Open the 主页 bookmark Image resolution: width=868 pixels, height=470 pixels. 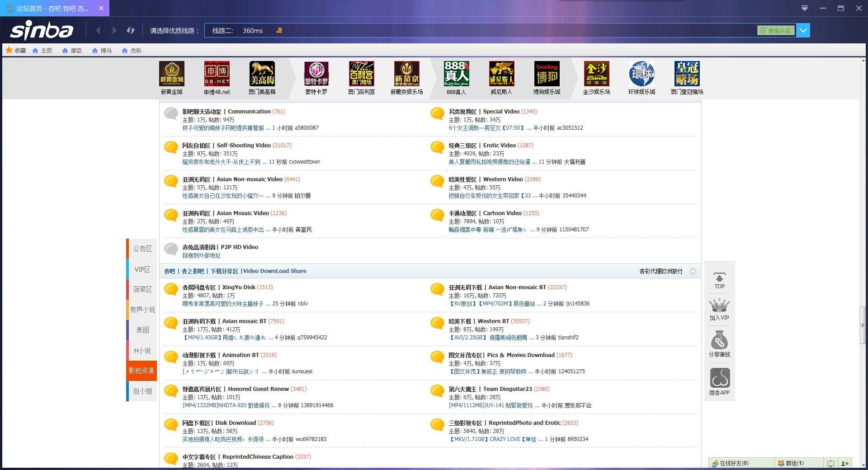click(x=42, y=51)
